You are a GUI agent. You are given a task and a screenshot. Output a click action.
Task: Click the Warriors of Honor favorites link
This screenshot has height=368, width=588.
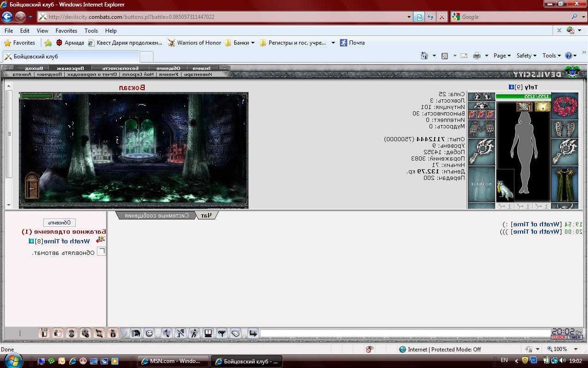pyautogui.click(x=194, y=43)
